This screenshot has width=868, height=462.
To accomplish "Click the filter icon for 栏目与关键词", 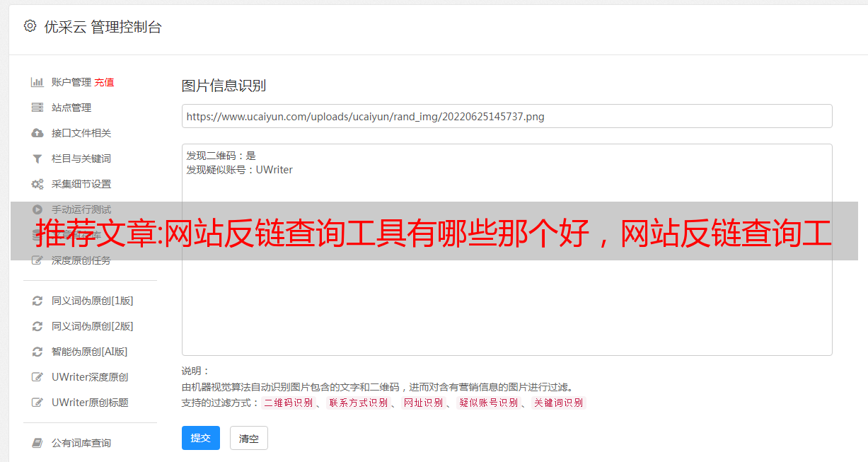I will pos(37,158).
